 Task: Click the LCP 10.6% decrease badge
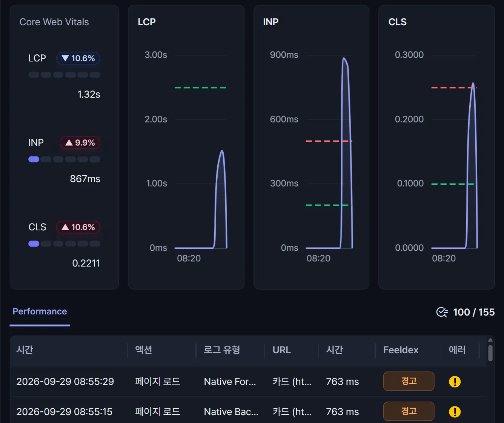click(x=78, y=58)
